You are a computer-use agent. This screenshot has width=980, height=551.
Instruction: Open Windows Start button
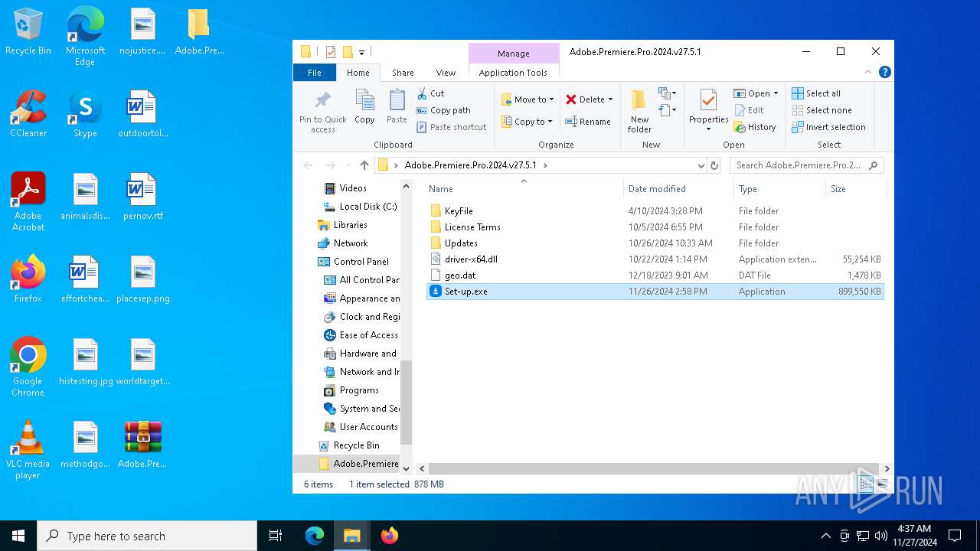click(18, 536)
